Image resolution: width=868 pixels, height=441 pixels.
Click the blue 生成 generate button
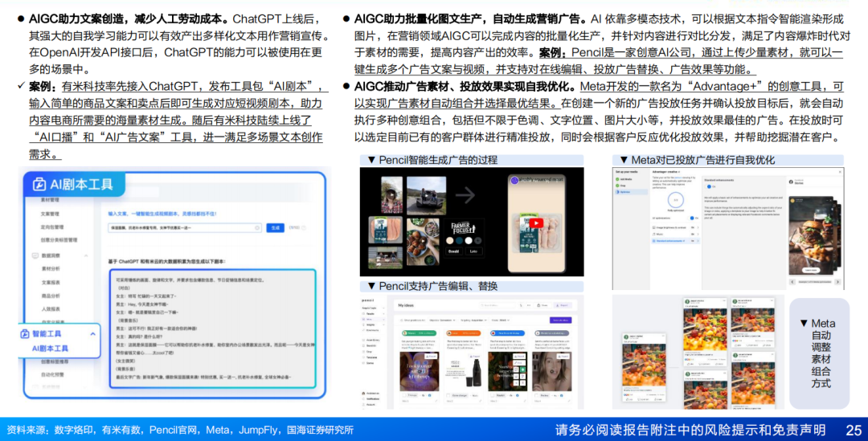tap(275, 228)
